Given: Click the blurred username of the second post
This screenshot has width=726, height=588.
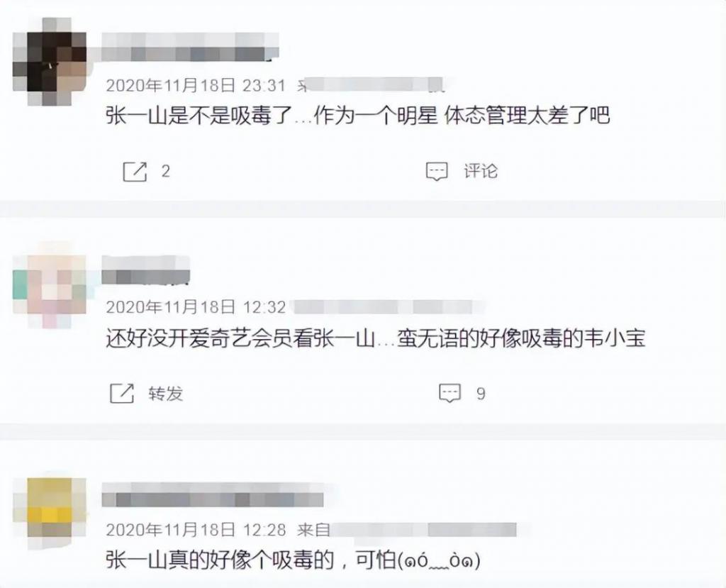Looking at the screenshot, I should click(146, 270).
